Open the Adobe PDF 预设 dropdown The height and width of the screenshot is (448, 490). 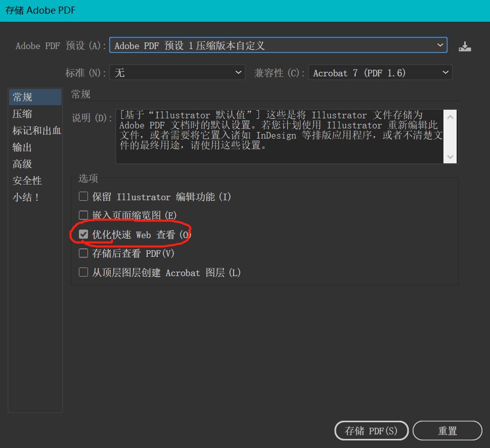point(278,45)
